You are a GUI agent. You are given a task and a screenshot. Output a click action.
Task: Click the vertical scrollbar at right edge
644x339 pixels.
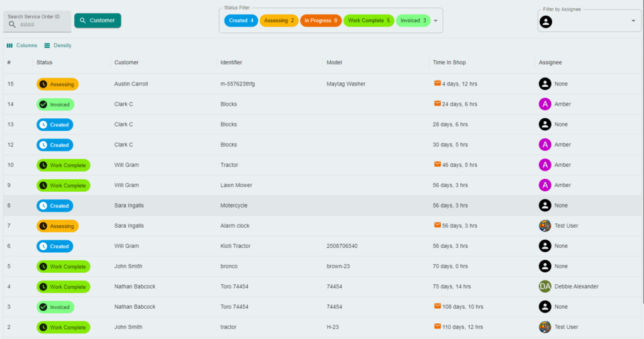click(x=642, y=152)
